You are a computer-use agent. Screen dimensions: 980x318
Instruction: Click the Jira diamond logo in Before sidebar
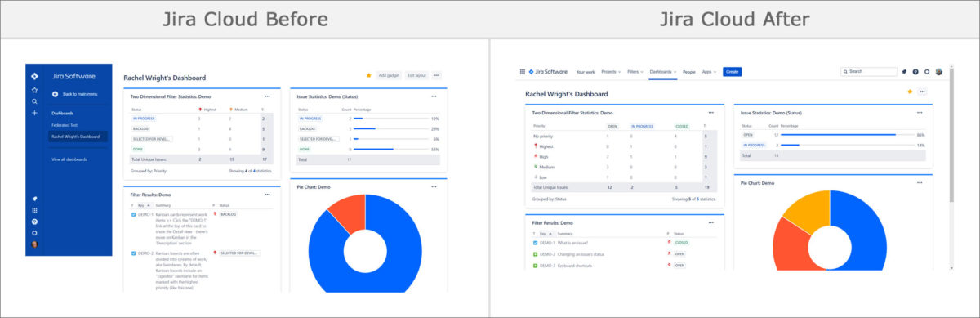point(34,77)
